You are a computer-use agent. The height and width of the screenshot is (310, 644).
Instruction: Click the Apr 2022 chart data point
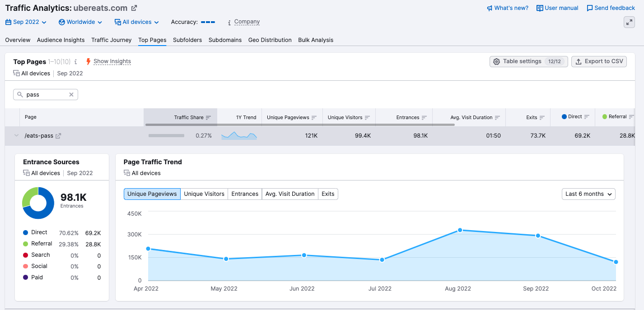[x=148, y=249]
